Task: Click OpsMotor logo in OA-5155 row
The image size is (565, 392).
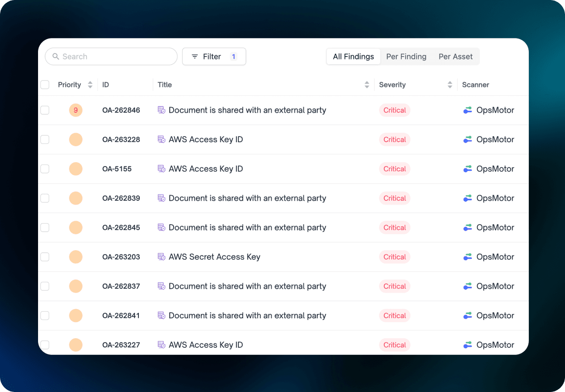Action: (x=468, y=169)
